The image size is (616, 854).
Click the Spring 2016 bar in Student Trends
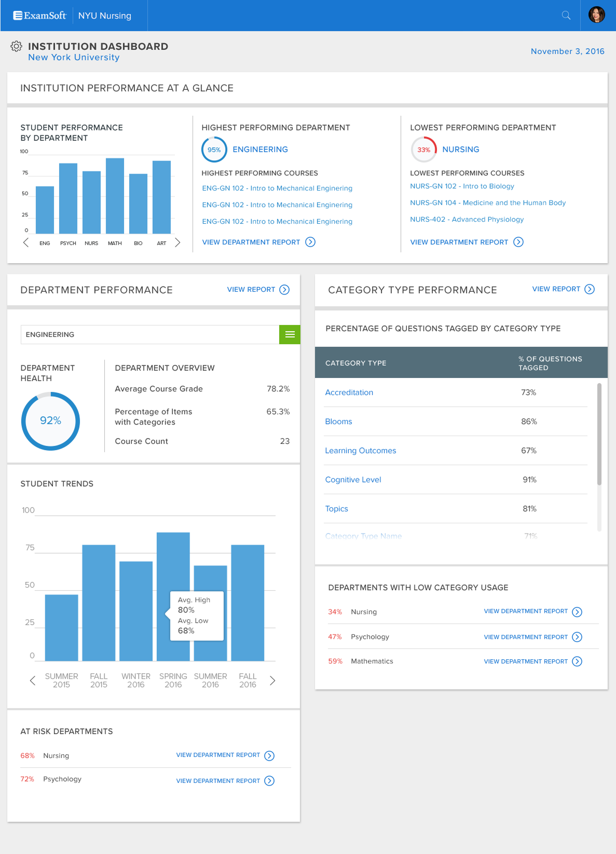173,596
